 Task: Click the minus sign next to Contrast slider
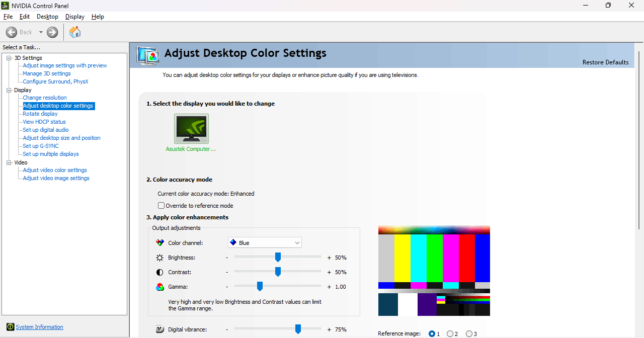[x=227, y=272]
